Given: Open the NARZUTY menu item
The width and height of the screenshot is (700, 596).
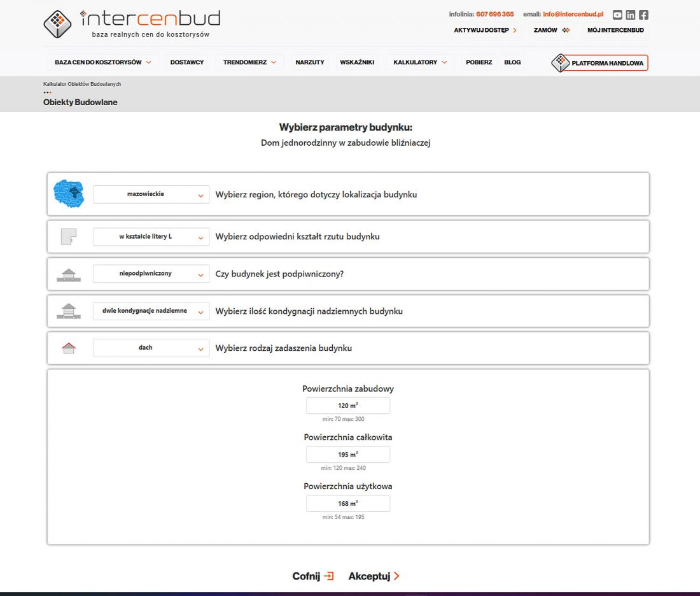Looking at the screenshot, I should [x=310, y=62].
